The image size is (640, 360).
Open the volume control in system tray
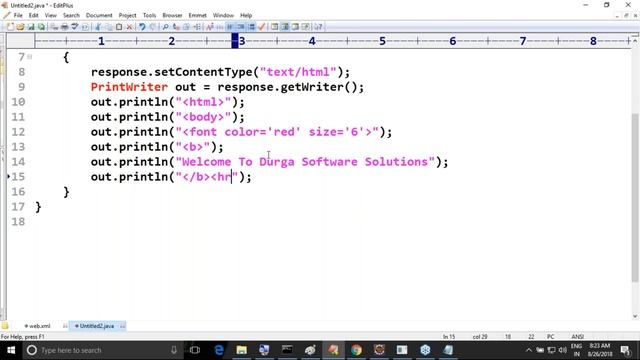pyautogui.click(x=563, y=350)
